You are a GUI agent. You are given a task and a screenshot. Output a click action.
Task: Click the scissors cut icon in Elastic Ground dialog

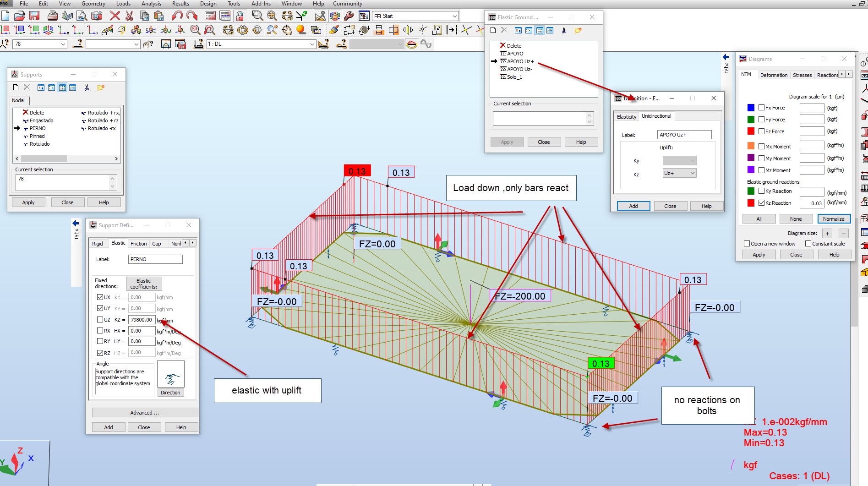pos(565,30)
